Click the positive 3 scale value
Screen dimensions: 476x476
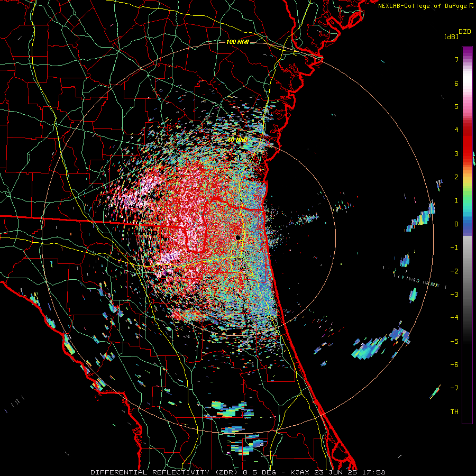(456, 153)
